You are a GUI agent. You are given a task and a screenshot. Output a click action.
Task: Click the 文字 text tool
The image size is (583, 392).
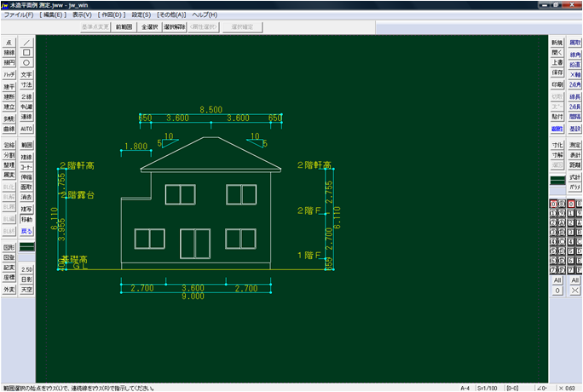26,75
